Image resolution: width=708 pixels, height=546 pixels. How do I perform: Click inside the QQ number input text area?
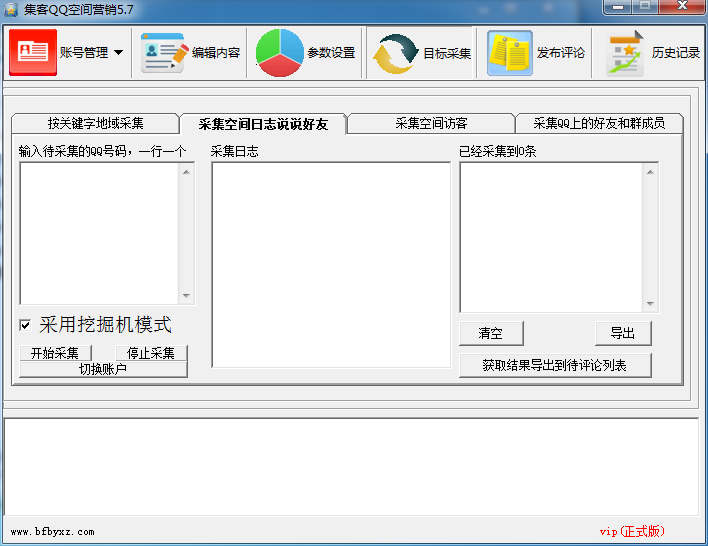pyautogui.click(x=99, y=232)
